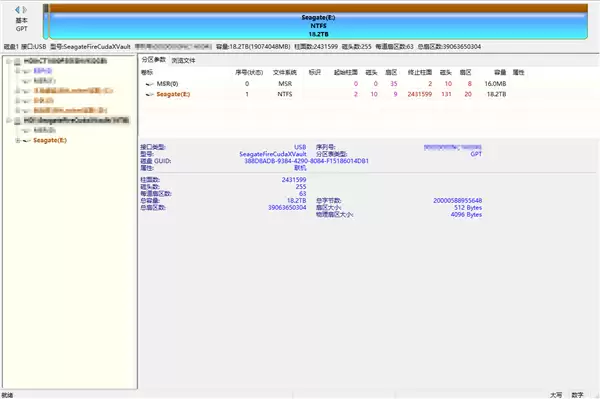Select the first hard disk entry in tree
The height and width of the screenshot is (399, 600).
pyautogui.click(x=65, y=61)
